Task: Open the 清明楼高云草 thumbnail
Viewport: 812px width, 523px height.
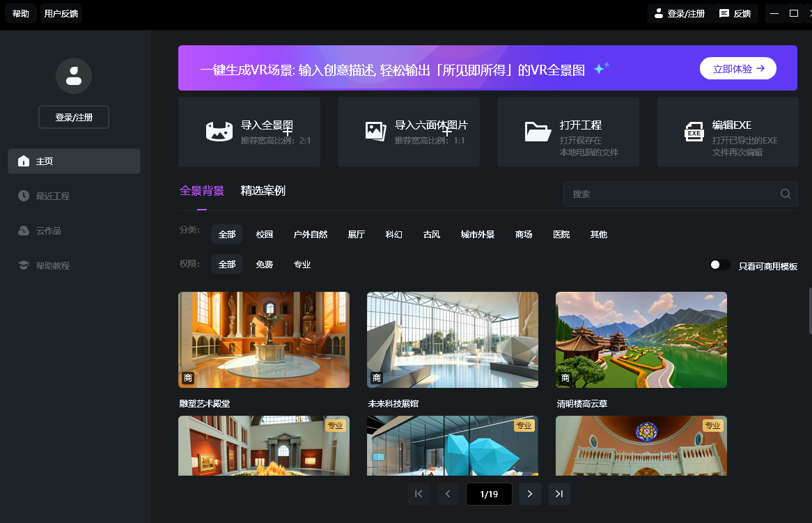Action: (641, 340)
